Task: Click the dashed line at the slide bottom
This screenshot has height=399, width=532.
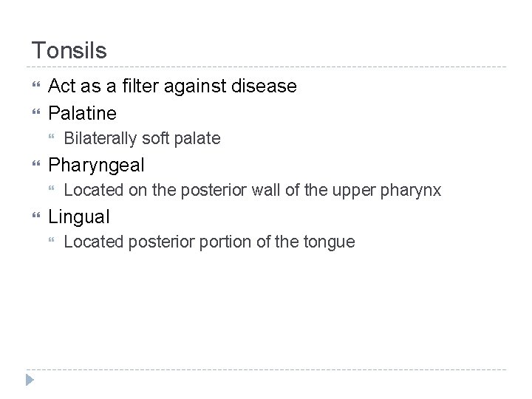Action: [266, 369]
